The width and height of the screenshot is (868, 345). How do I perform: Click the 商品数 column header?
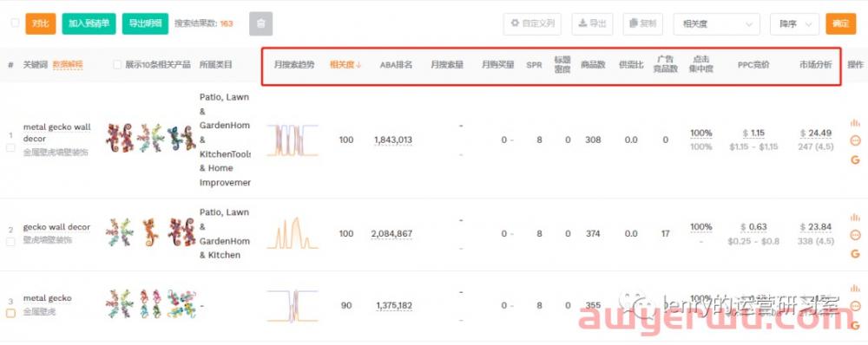pyautogui.click(x=593, y=65)
